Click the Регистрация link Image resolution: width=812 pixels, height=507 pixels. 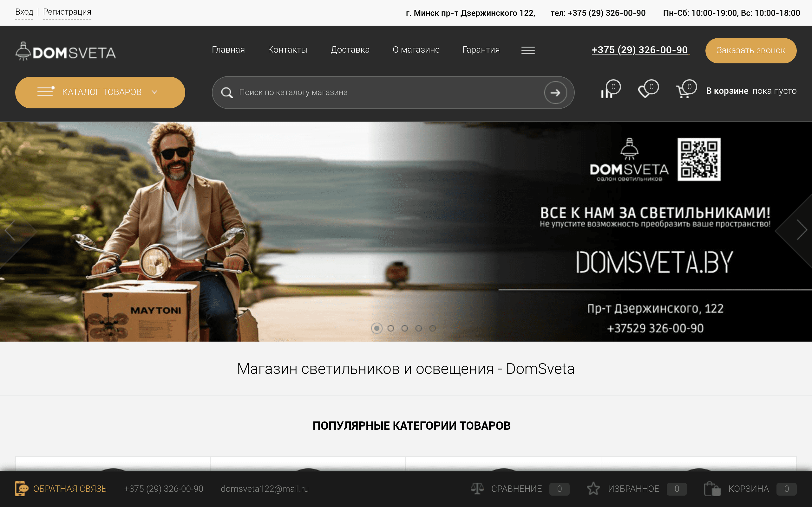[67, 12]
